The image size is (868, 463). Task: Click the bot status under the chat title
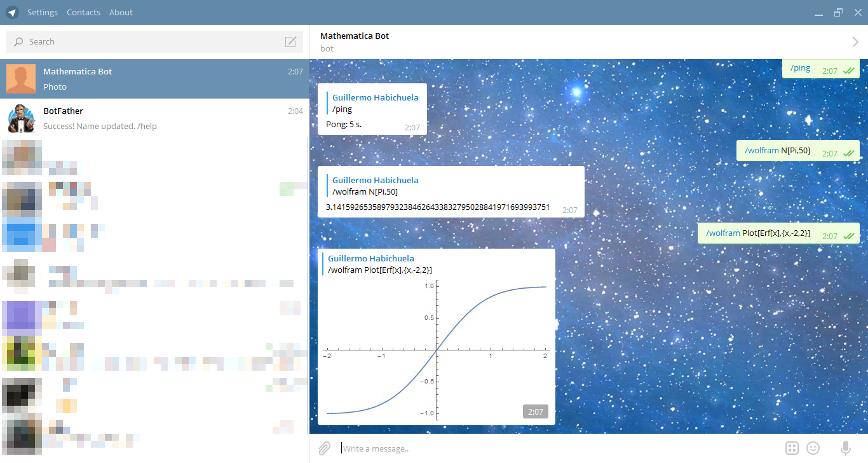(327, 49)
